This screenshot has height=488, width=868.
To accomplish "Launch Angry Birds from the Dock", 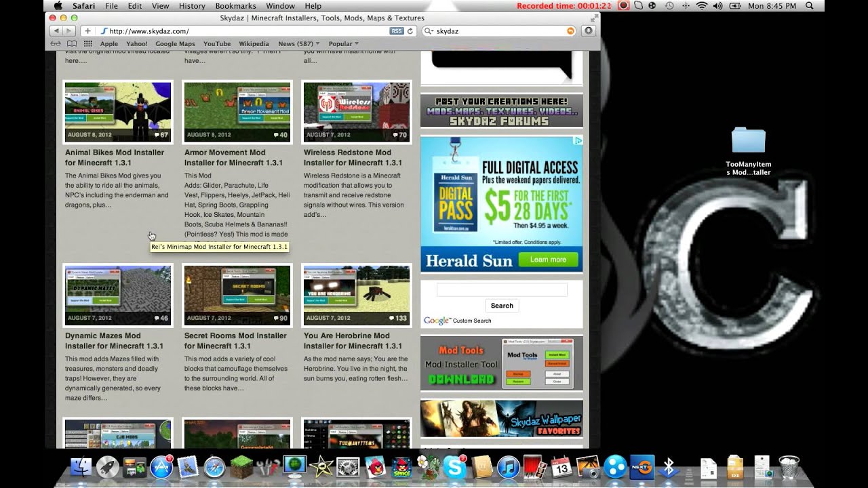I will [x=374, y=466].
